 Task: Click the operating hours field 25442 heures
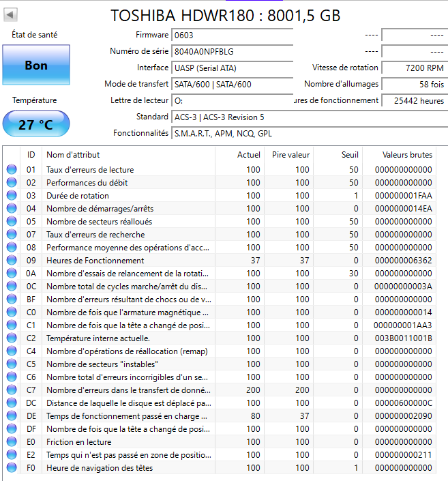tap(415, 100)
